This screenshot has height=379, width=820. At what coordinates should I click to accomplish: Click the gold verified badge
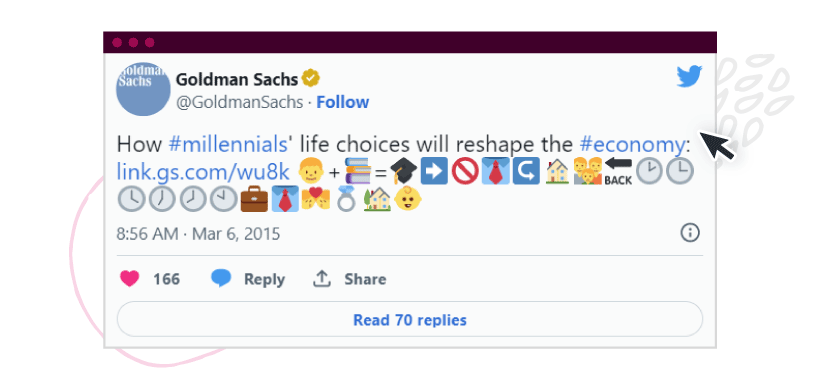[x=311, y=79]
